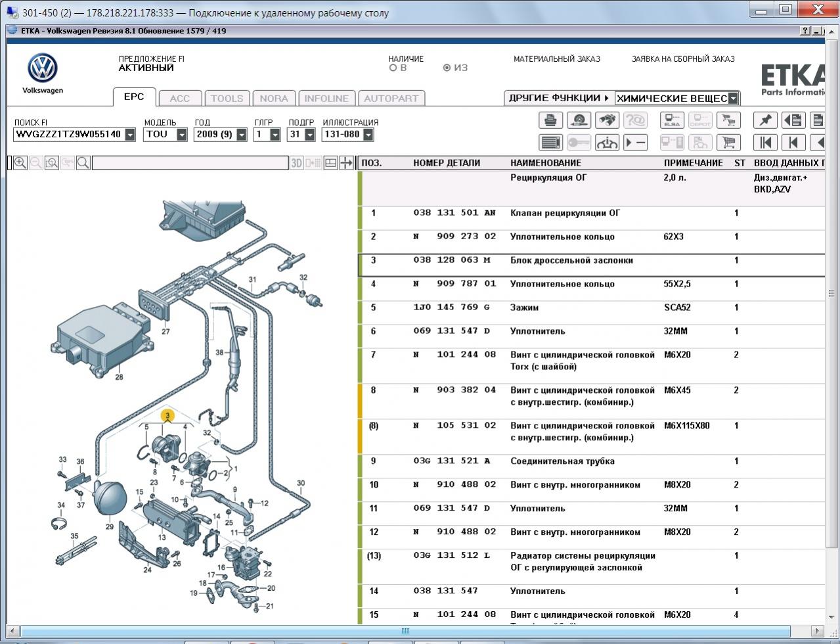840x644 pixels.
Task: Launch the ELSA link icon
Action: coord(672,120)
